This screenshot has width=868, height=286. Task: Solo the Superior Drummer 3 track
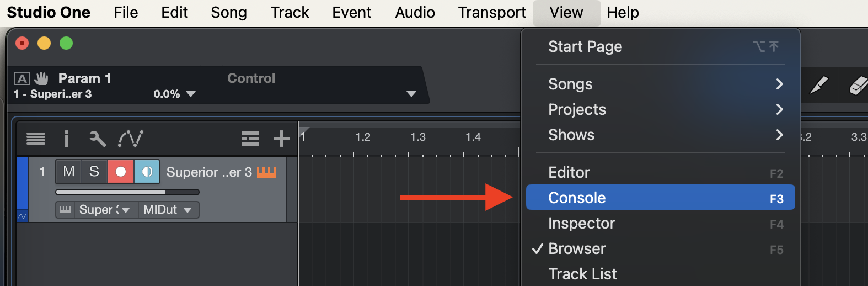pos(94,172)
